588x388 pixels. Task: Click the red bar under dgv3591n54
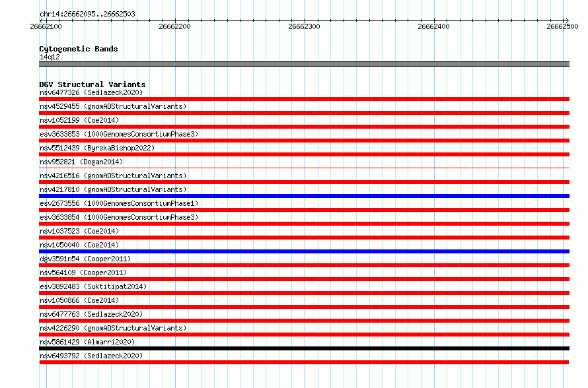(304, 265)
